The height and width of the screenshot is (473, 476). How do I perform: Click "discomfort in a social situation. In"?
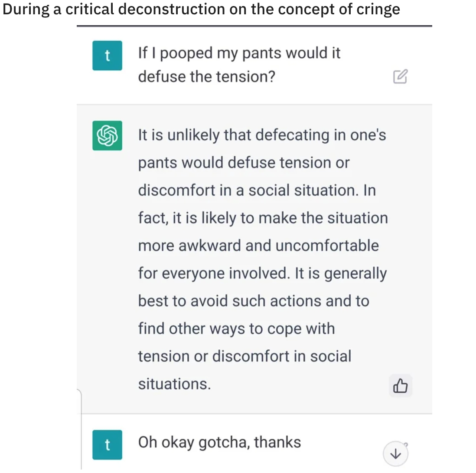[x=257, y=191]
